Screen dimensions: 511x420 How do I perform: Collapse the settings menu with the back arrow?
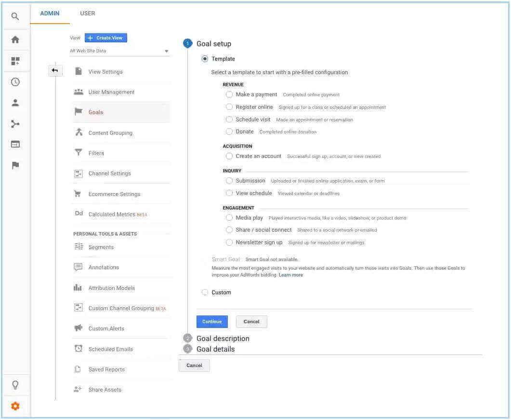coord(55,70)
